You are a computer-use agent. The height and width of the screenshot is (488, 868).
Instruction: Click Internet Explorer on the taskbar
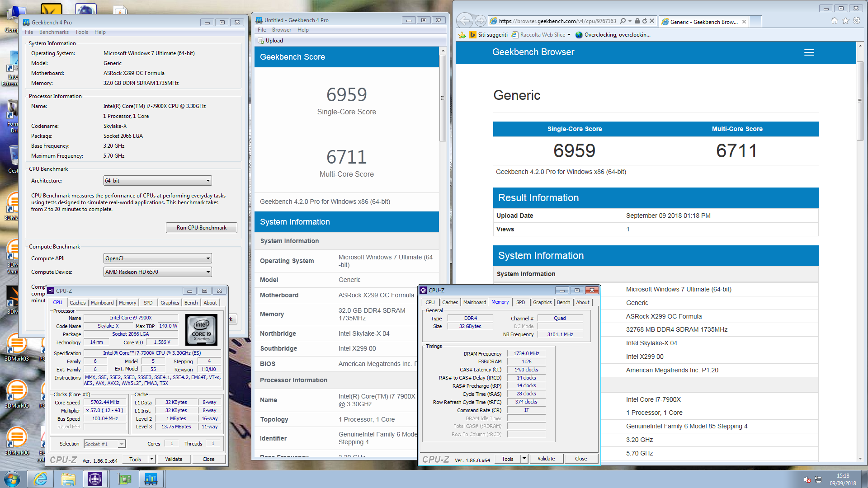40,479
